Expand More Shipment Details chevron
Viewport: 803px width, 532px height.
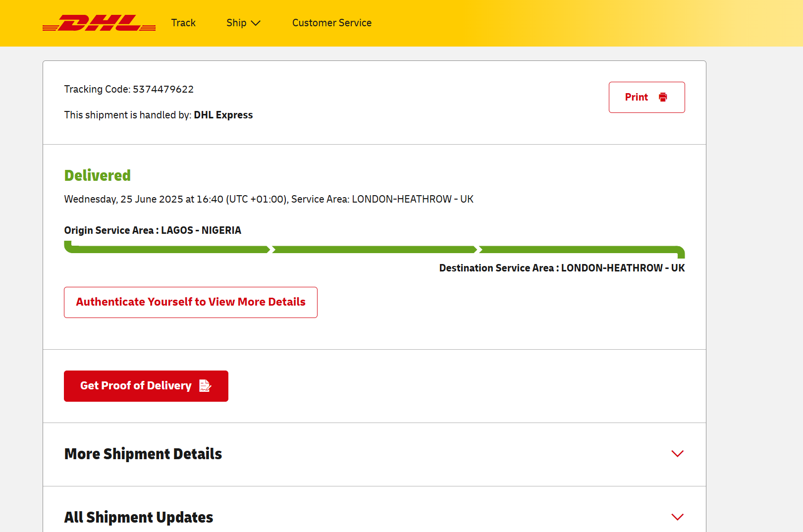[677, 454]
